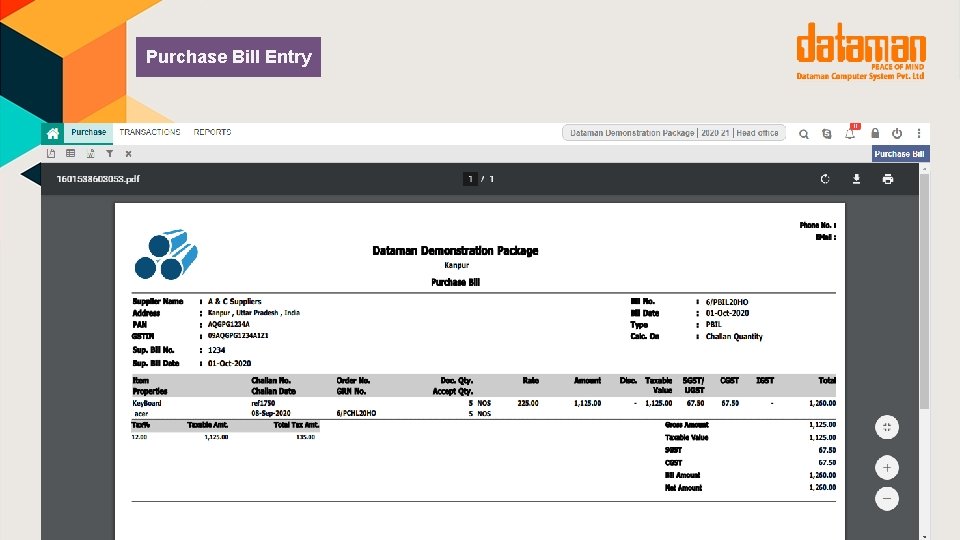Click the Net Amount label
Image resolution: width=960 pixels, height=540 pixels.
pyautogui.click(x=683, y=488)
